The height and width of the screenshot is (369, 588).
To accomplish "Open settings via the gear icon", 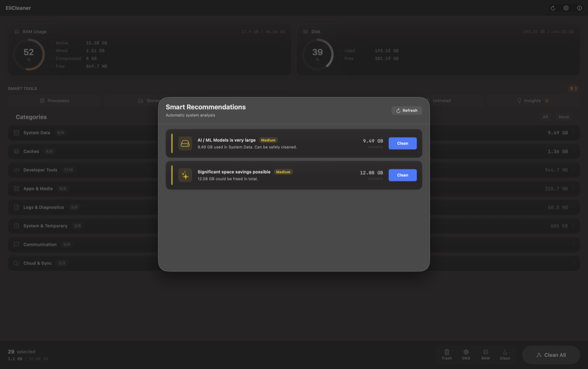I will click(566, 8).
